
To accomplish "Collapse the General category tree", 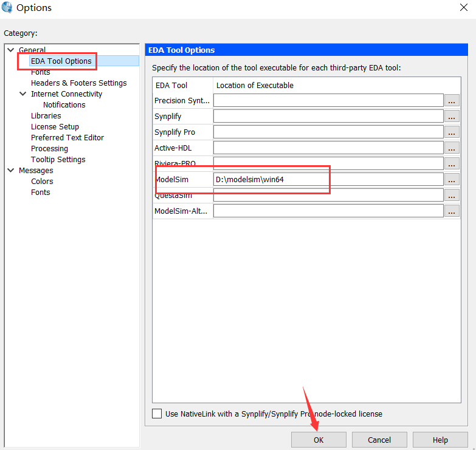I will 11,50.
